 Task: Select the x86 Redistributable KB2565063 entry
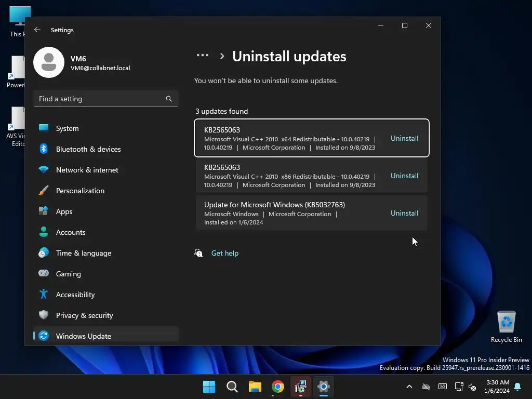312,176
